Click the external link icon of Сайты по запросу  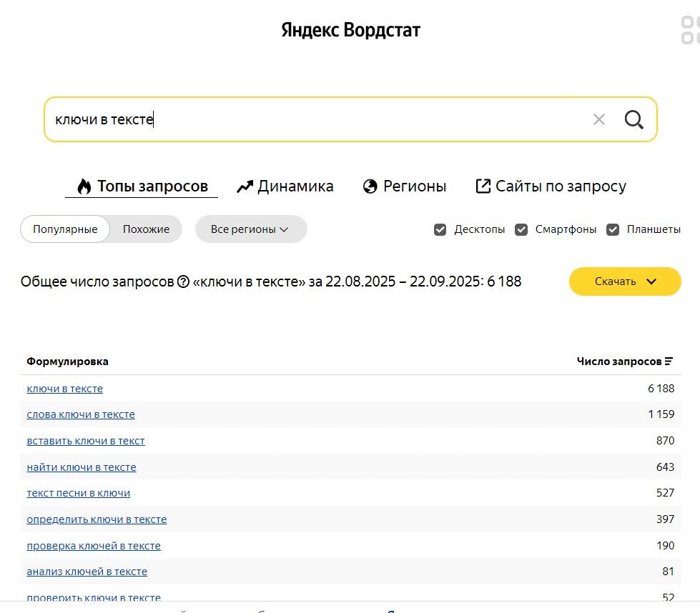pos(483,186)
